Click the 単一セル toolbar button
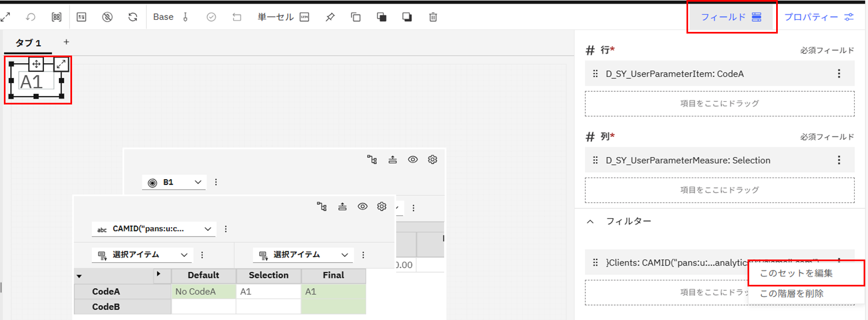Image resolution: width=868 pixels, height=320 pixels. coord(283,17)
